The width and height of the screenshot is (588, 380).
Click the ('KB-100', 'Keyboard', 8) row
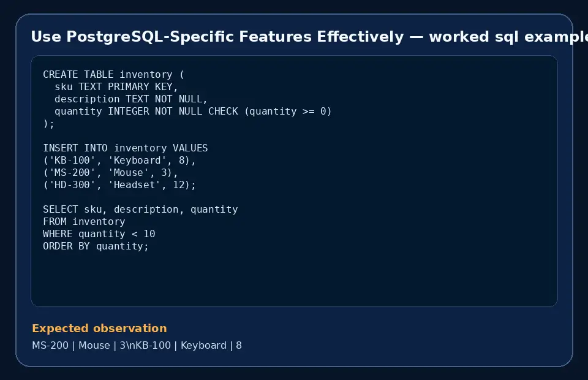click(x=119, y=161)
